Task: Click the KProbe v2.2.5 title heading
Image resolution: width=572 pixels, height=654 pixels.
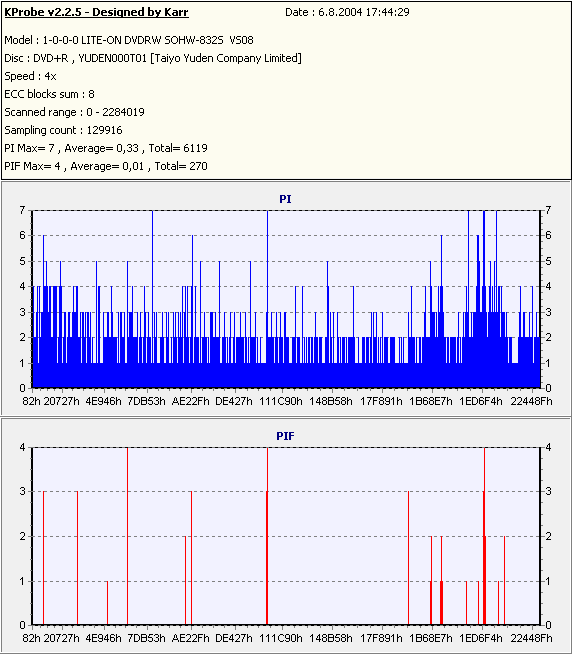Action: pos(96,12)
